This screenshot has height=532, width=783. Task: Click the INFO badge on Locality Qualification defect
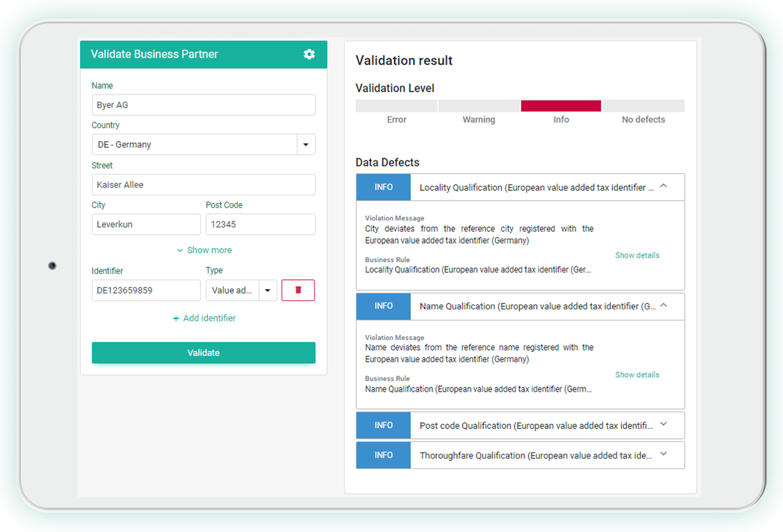pyautogui.click(x=383, y=187)
